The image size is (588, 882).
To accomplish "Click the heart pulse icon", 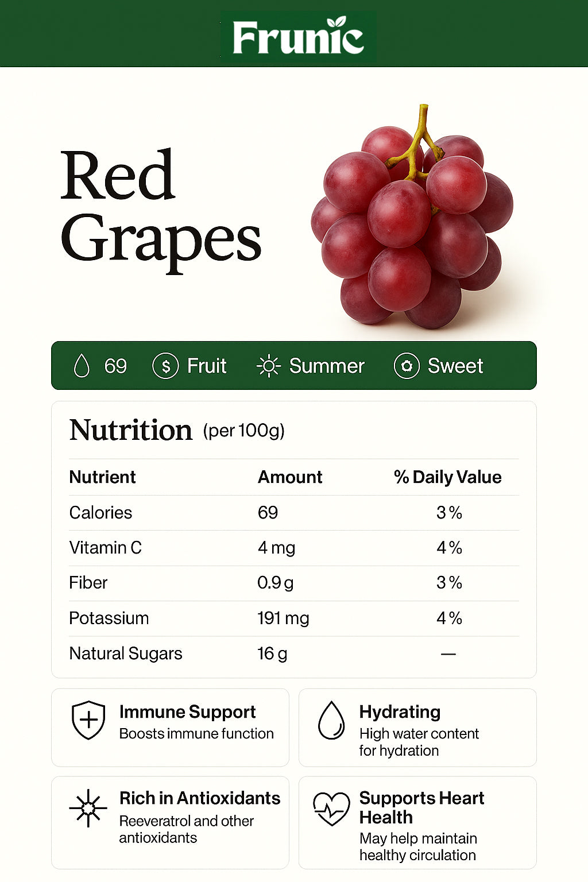I will coord(331,808).
